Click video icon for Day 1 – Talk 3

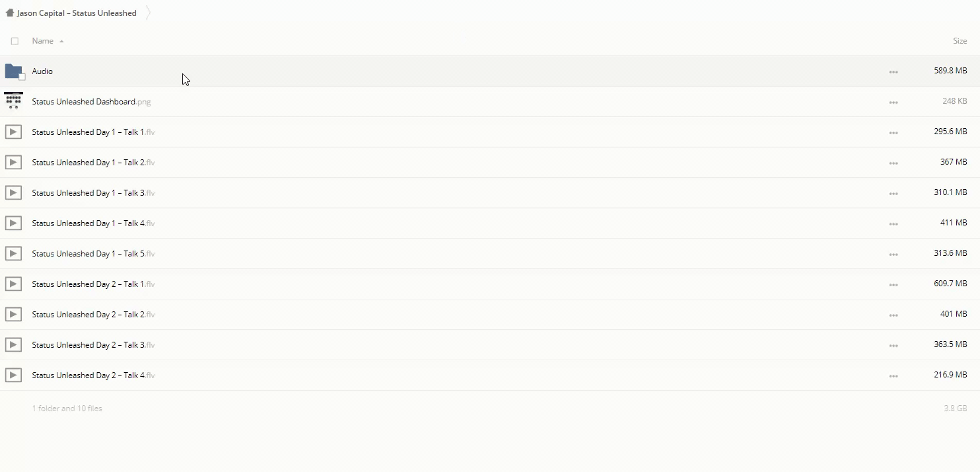[13, 193]
